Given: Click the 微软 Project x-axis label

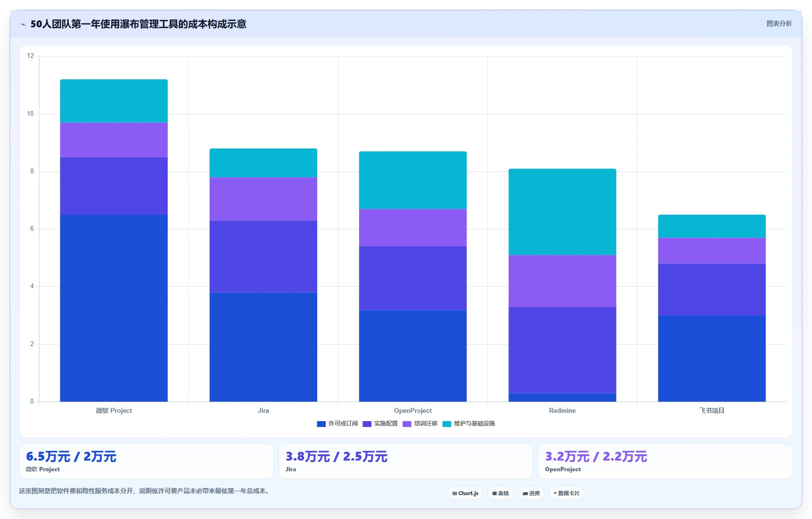Looking at the screenshot, I should click(x=114, y=410).
